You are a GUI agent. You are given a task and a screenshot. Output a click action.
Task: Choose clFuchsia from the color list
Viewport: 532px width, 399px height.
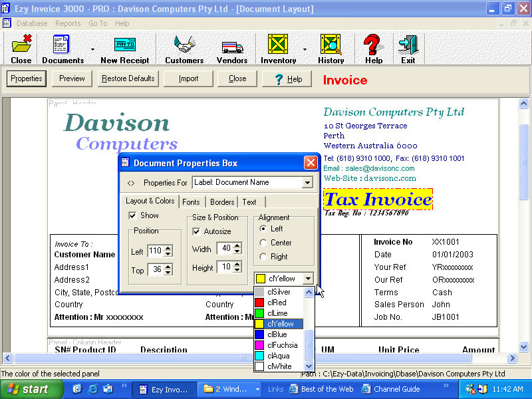click(279, 345)
